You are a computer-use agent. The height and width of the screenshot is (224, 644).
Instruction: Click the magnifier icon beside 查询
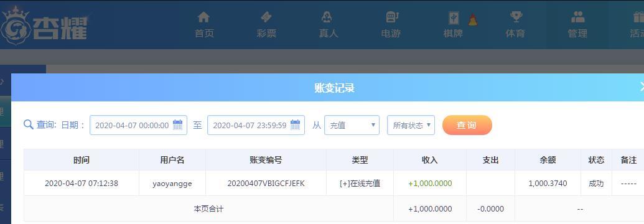click(x=29, y=124)
